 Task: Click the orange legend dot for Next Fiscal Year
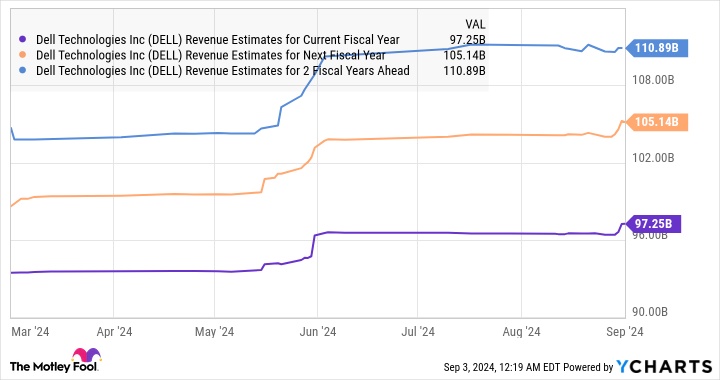[22, 55]
